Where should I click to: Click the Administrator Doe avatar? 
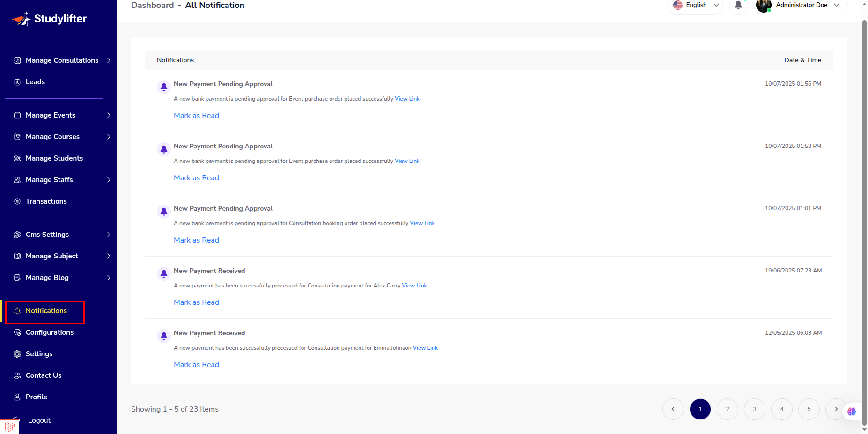[764, 6]
